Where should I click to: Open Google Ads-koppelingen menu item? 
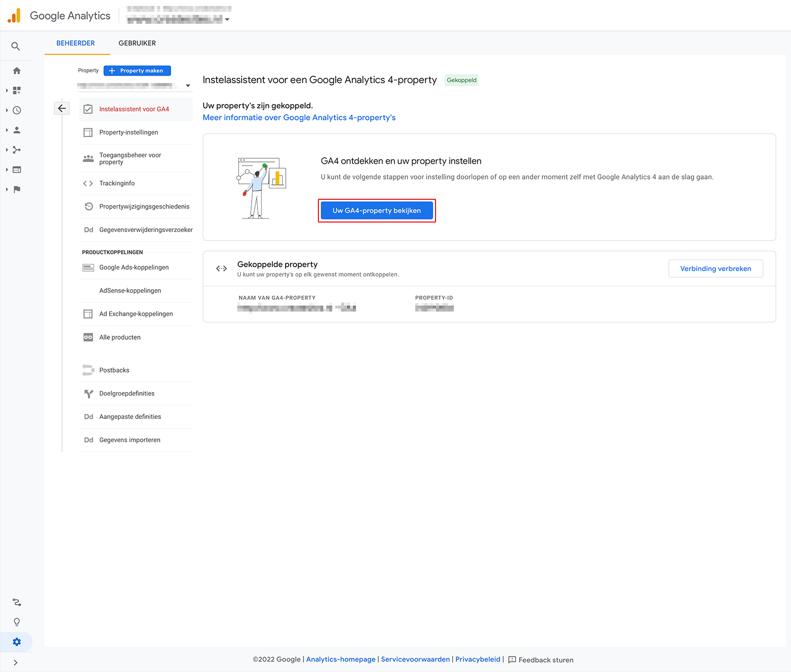coord(136,268)
